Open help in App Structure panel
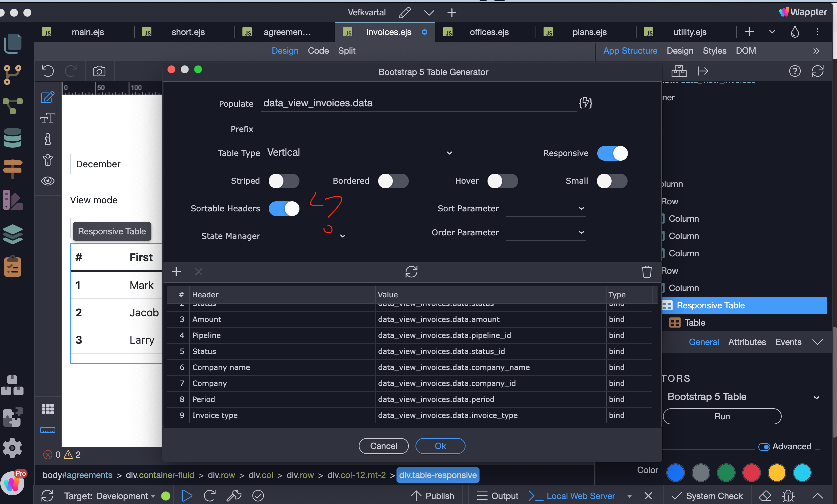 (795, 71)
